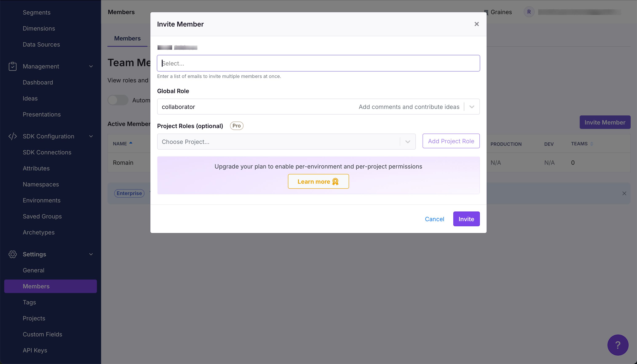
Task: Click the purple Invite button
Action: [x=466, y=219]
